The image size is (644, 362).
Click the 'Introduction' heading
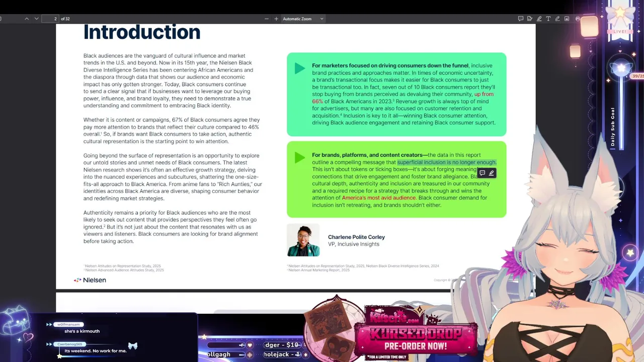tap(142, 32)
